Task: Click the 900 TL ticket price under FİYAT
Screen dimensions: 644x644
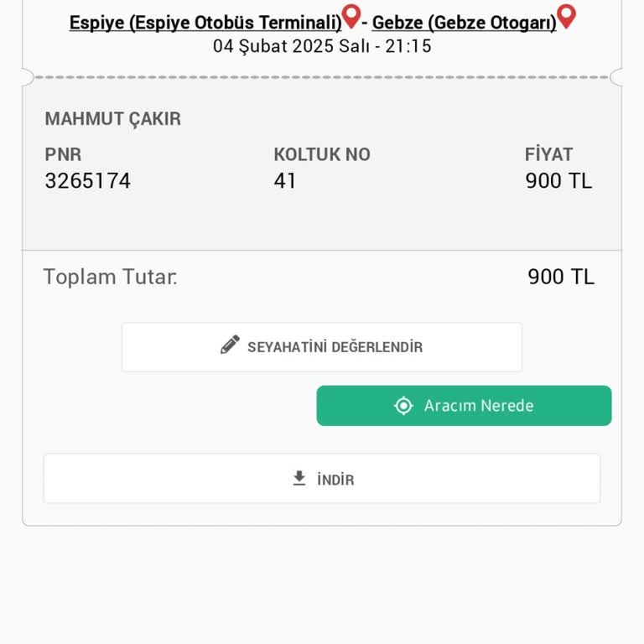Action: (558, 181)
